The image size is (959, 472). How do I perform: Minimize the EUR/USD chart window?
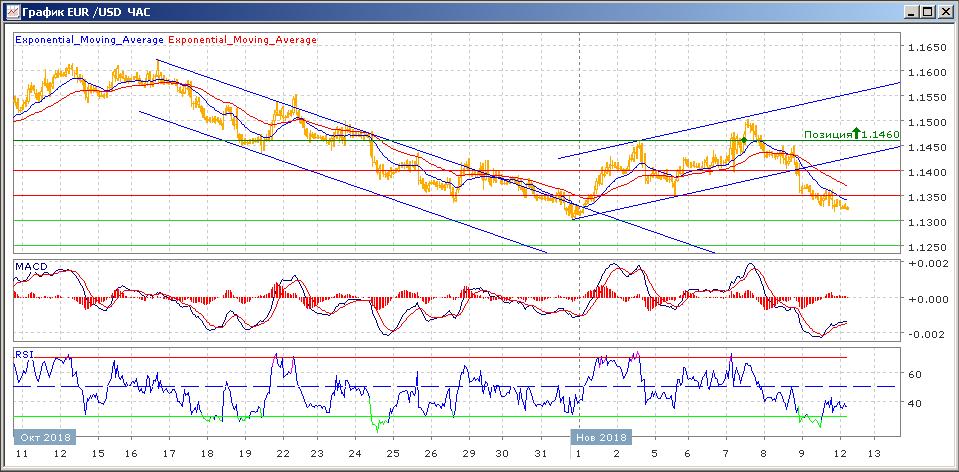(x=910, y=12)
